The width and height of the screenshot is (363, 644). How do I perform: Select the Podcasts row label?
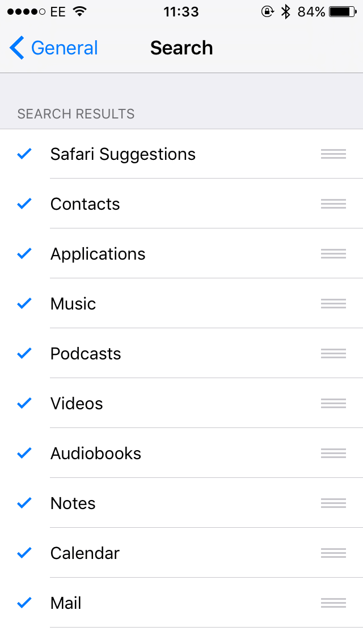86,354
